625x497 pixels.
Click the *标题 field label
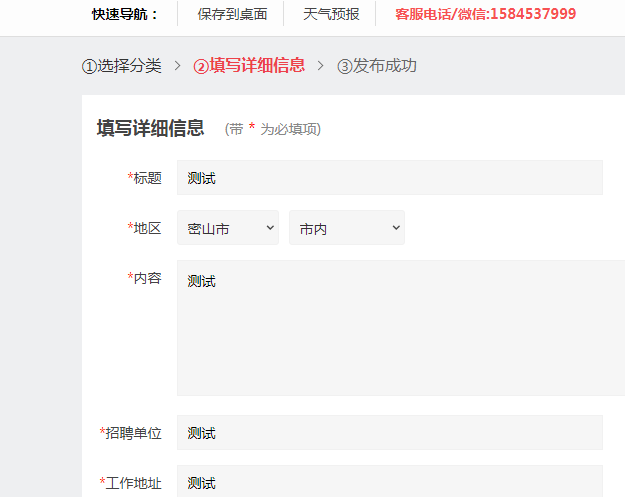coord(145,178)
